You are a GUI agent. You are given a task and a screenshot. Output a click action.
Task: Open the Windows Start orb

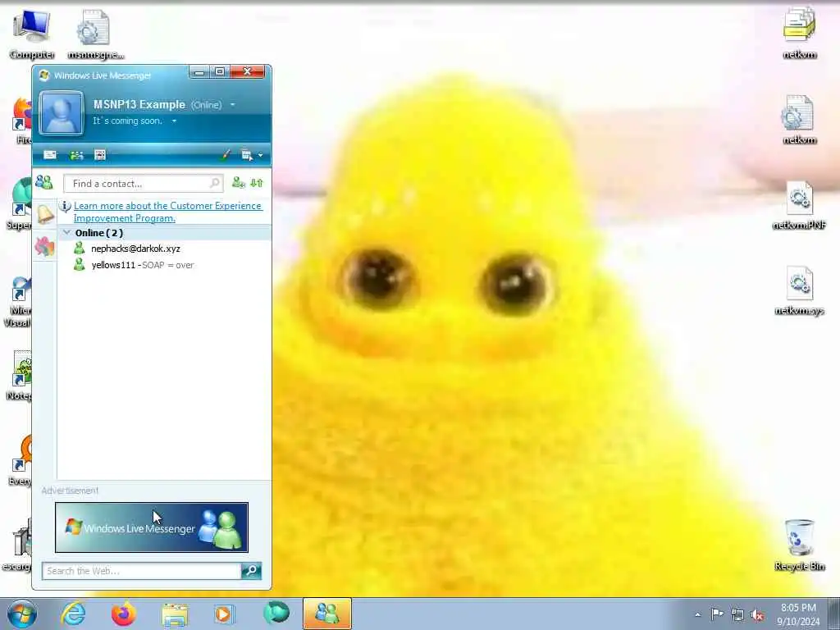point(21,614)
